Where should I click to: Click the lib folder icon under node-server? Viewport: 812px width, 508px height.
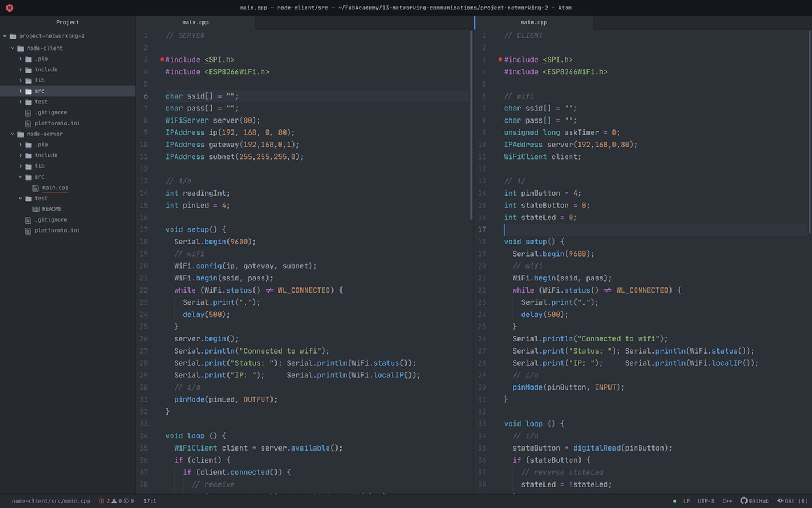28,166
